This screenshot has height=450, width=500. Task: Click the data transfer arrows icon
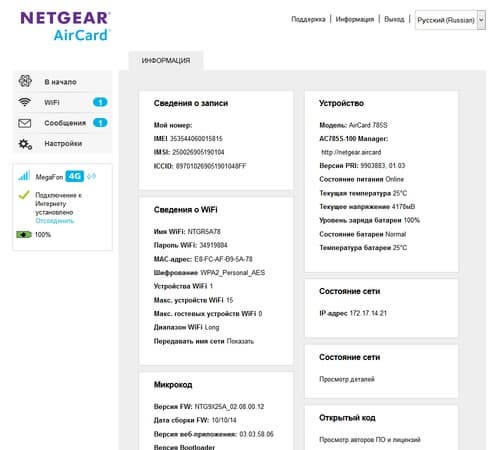point(91,176)
